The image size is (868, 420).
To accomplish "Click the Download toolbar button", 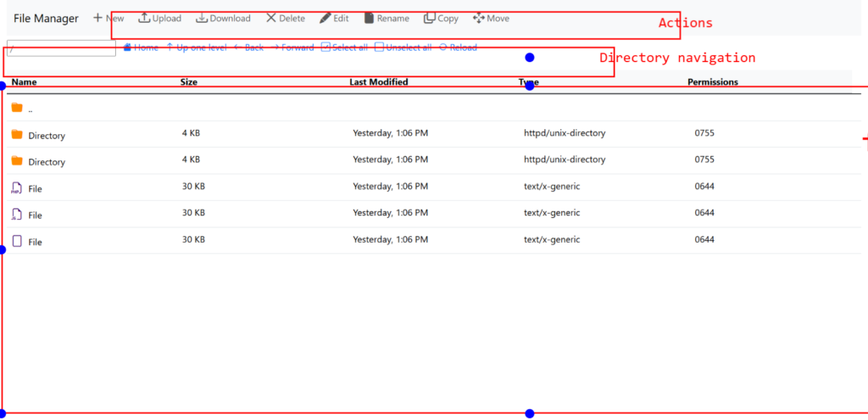I will click(x=223, y=19).
